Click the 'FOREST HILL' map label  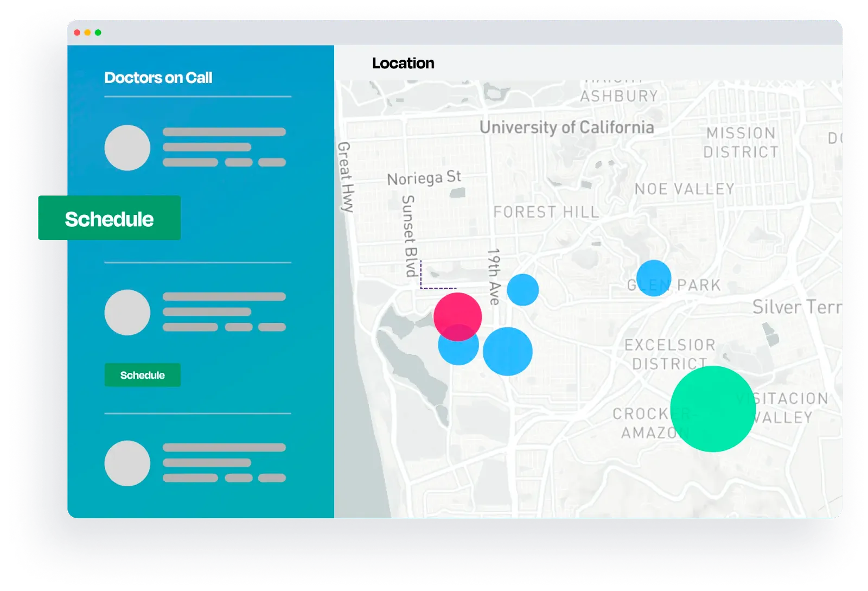(546, 212)
